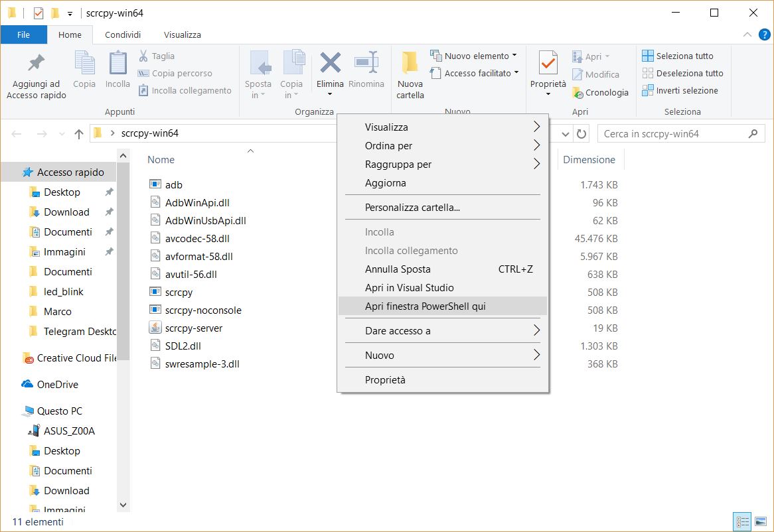
Task: Select the SDL2.dll file
Action: pyautogui.click(x=175, y=346)
